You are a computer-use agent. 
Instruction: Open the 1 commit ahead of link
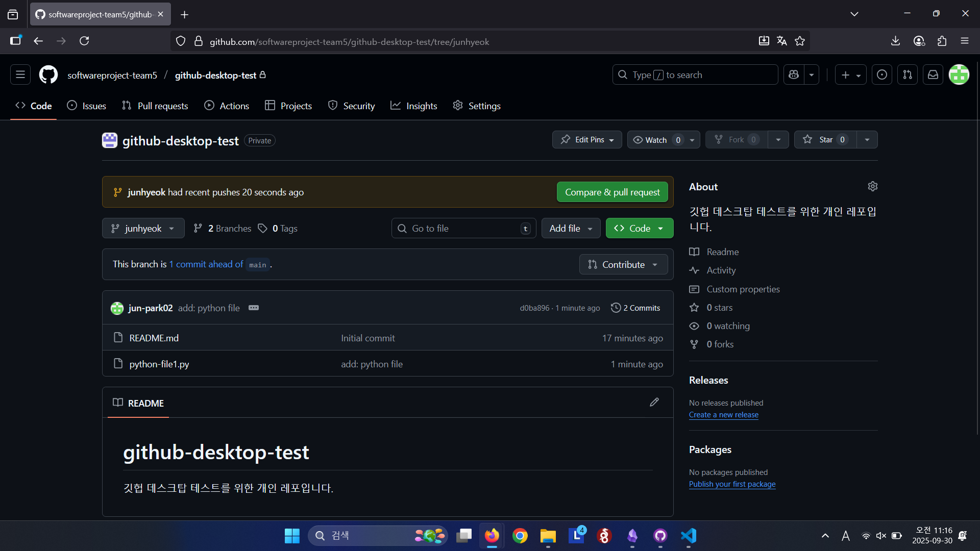206,264
